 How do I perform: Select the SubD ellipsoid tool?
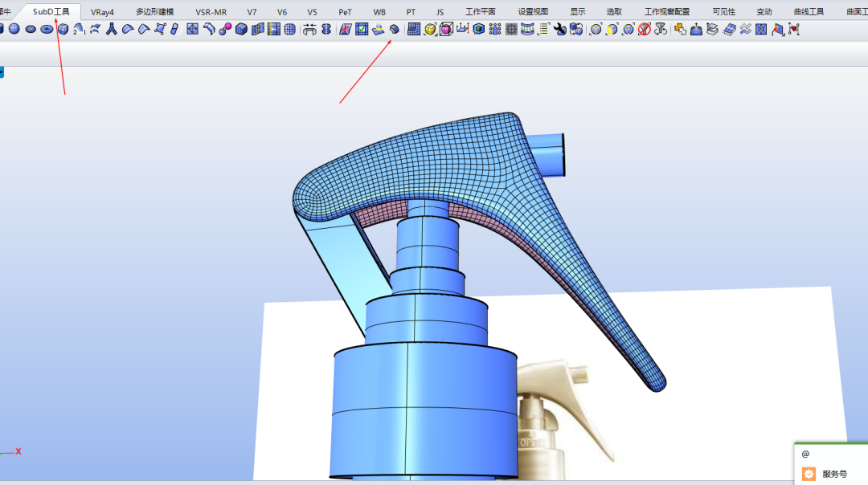[x=31, y=30]
